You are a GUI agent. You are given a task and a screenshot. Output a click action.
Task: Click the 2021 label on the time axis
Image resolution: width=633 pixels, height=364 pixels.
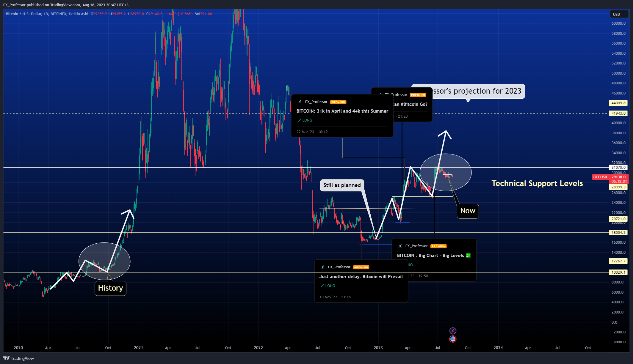[138, 348]
